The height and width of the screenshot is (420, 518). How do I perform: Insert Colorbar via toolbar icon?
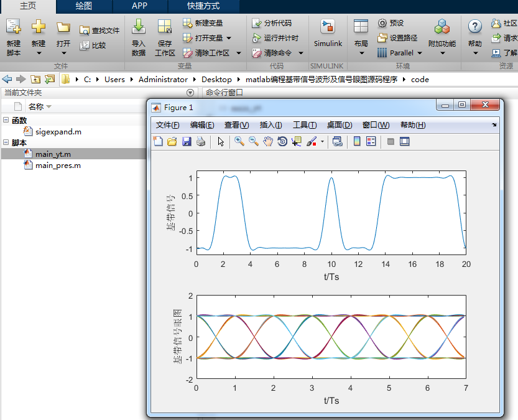(x=357, y=141)
